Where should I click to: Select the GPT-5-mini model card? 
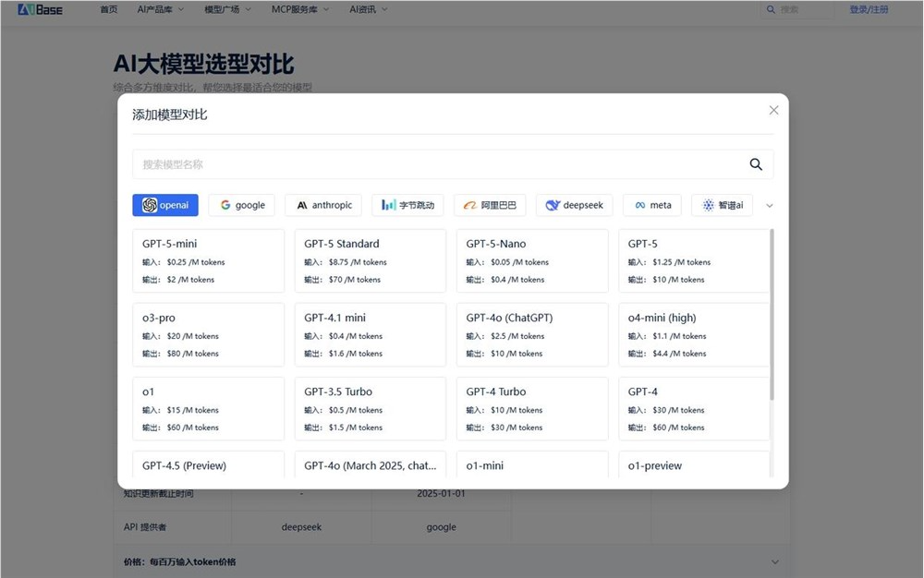208,260
